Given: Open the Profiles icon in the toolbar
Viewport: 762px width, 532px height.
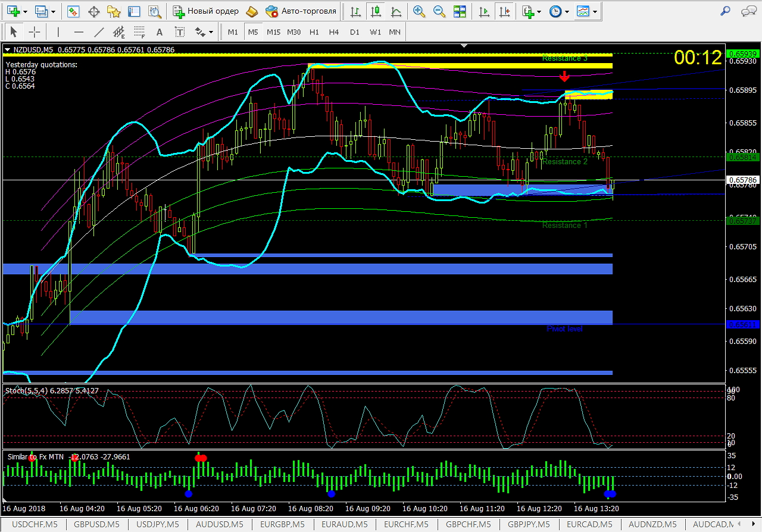Looking at the screenshot, I should pyautogui.click(x=42, y=11).
